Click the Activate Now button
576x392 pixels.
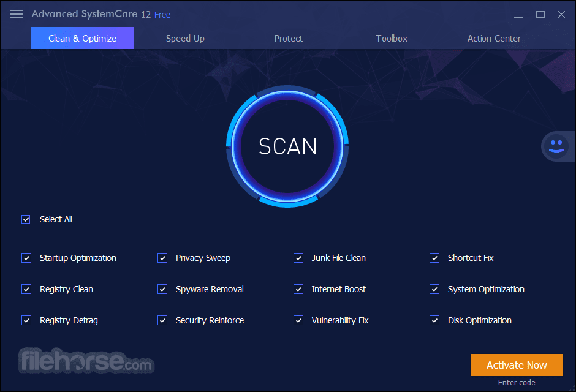(517, 364)
